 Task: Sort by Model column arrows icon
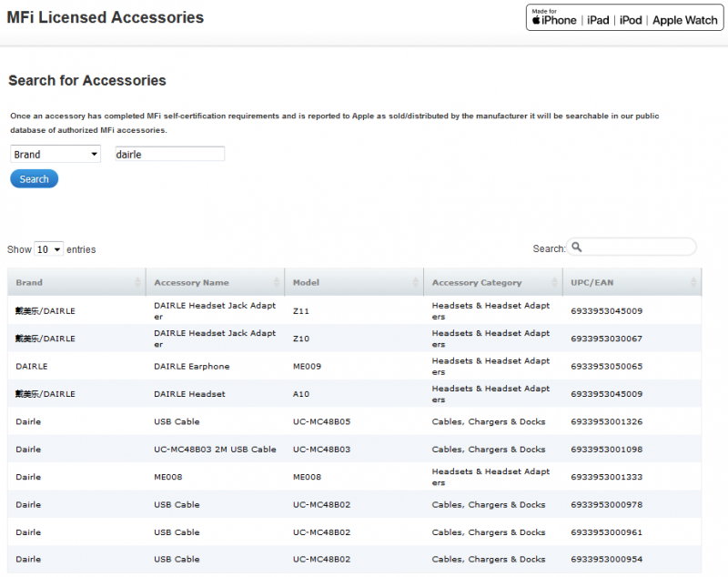(x=417, y=282)
